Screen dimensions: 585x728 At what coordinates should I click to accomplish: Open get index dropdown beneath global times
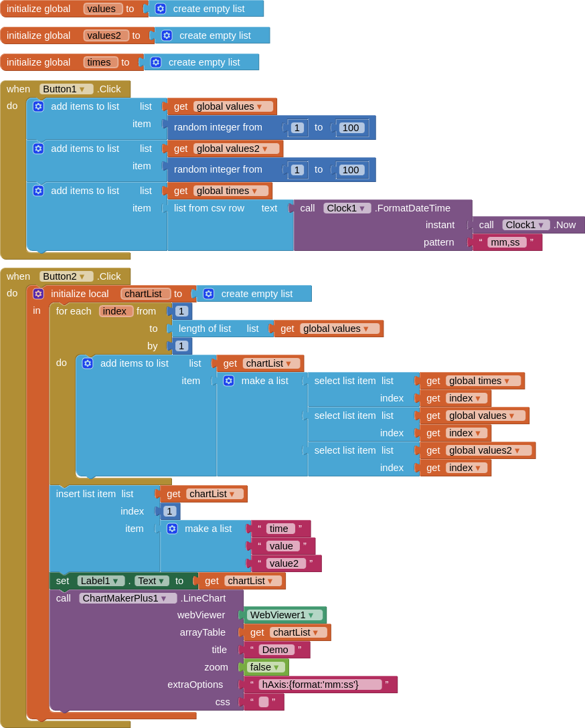point(467,398)
